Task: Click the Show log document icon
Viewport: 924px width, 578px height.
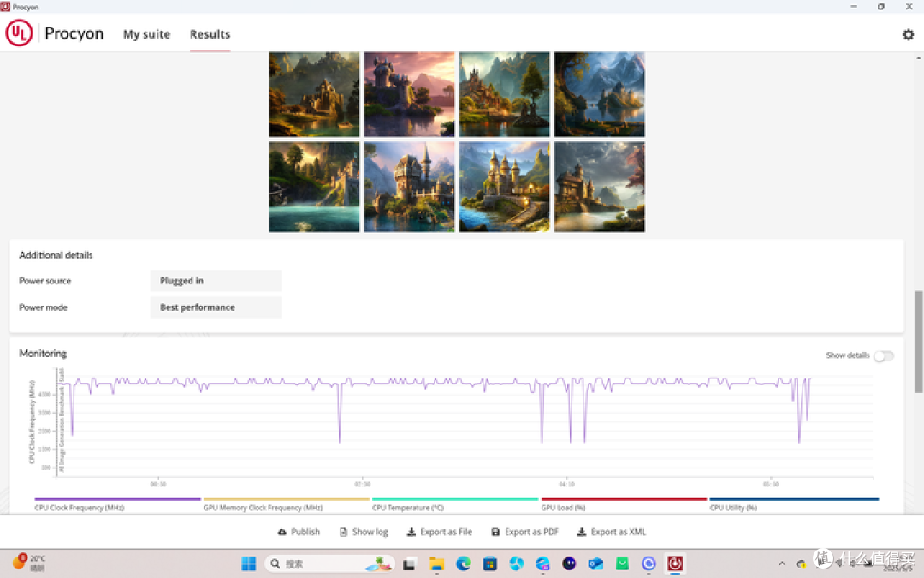Action: click(344, 532)
